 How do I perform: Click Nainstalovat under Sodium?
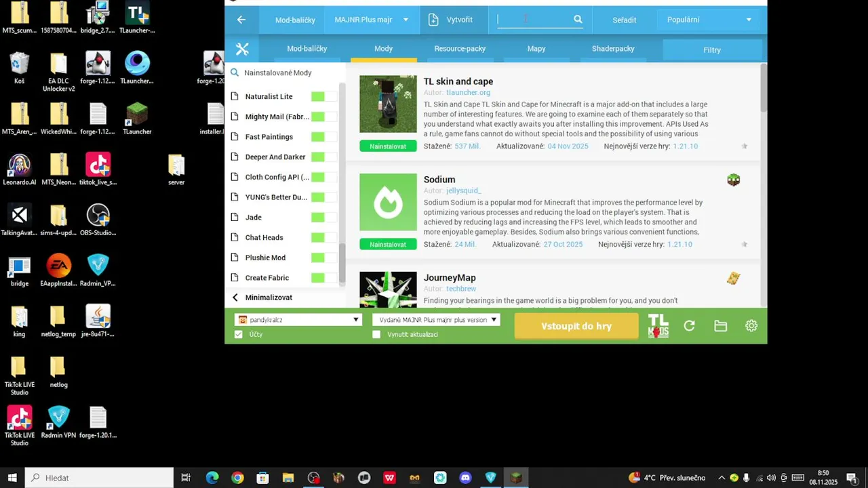[388, 245]
